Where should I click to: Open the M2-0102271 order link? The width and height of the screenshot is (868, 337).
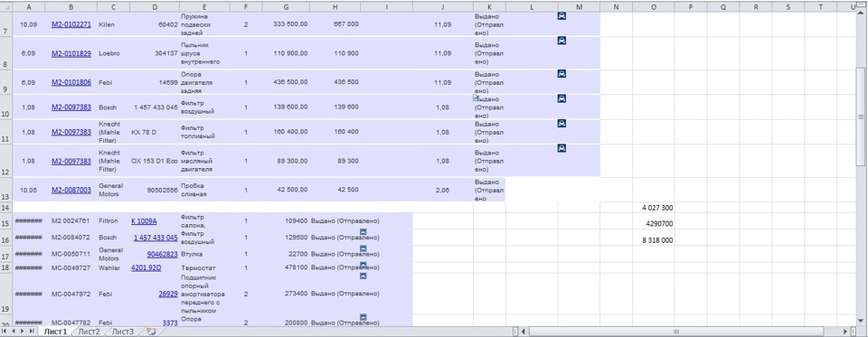(71, 24)
